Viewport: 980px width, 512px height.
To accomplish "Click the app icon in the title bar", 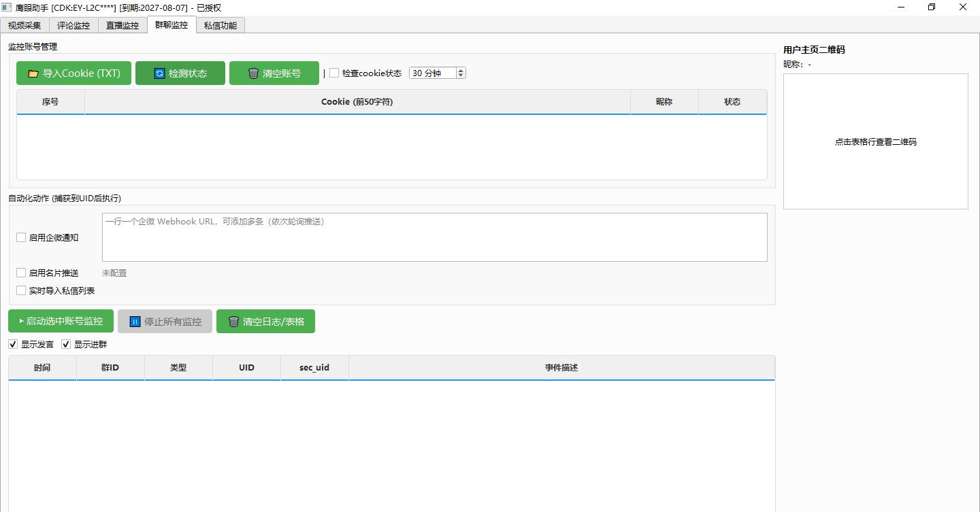I will [7, 7].
